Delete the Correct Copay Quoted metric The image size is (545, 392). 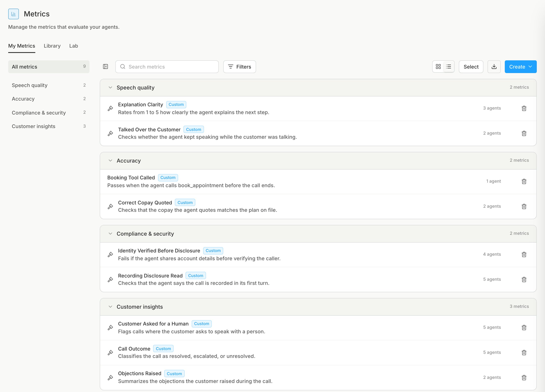(x=524, y=206)
